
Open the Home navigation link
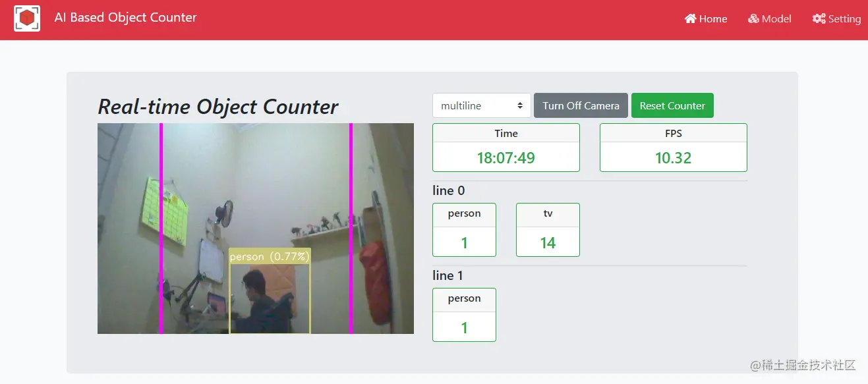706,18
